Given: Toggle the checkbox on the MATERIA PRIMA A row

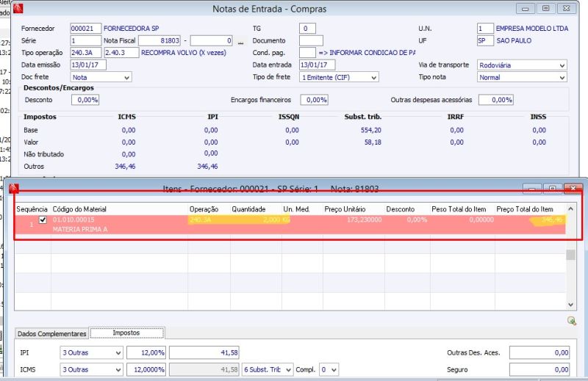Looking at the screenshot, I should (42, 219).
